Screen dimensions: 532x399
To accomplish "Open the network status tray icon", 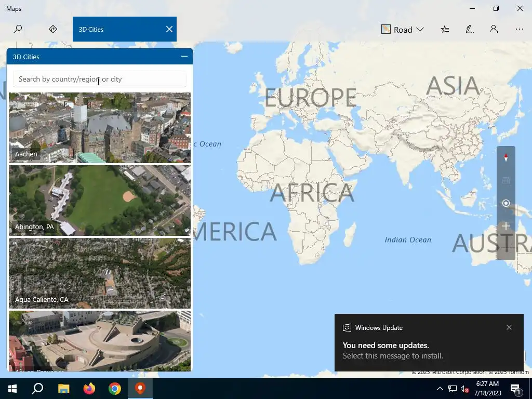I will 453,389.
